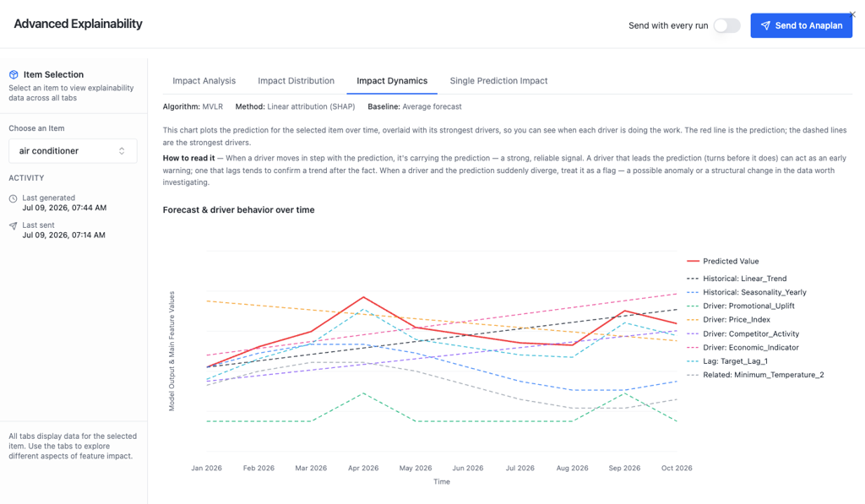Click the Last sent timestamp Jul 09, 2026, 07:14 AM
Image resolution: width=865 pixels, height=504 pixels.
click(x=64, y=235)
